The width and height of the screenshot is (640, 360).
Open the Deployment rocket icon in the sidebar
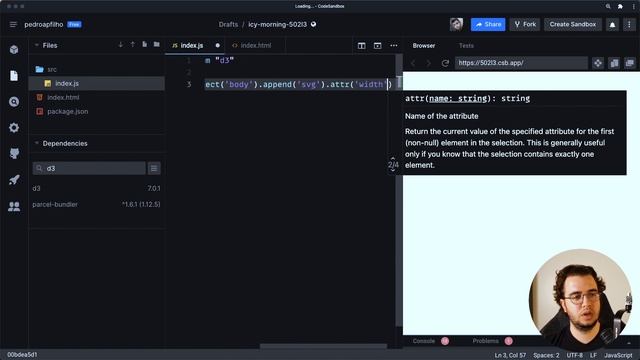pyautogui.click(x=14, y=180)
